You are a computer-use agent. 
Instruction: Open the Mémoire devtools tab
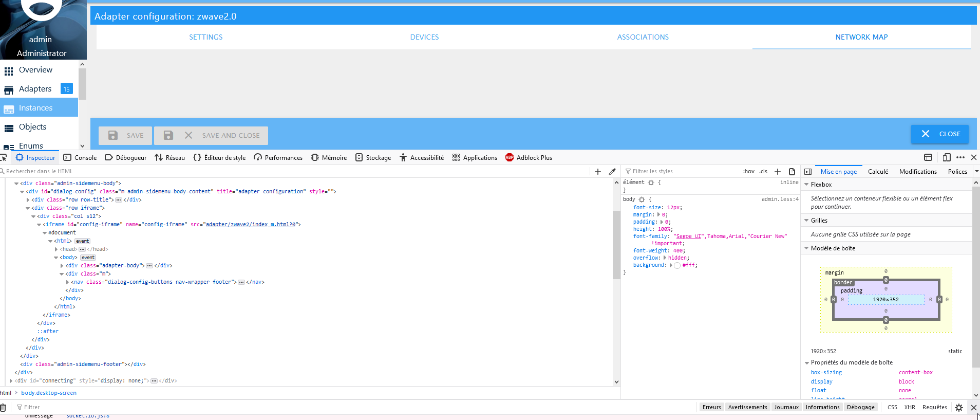329,158
